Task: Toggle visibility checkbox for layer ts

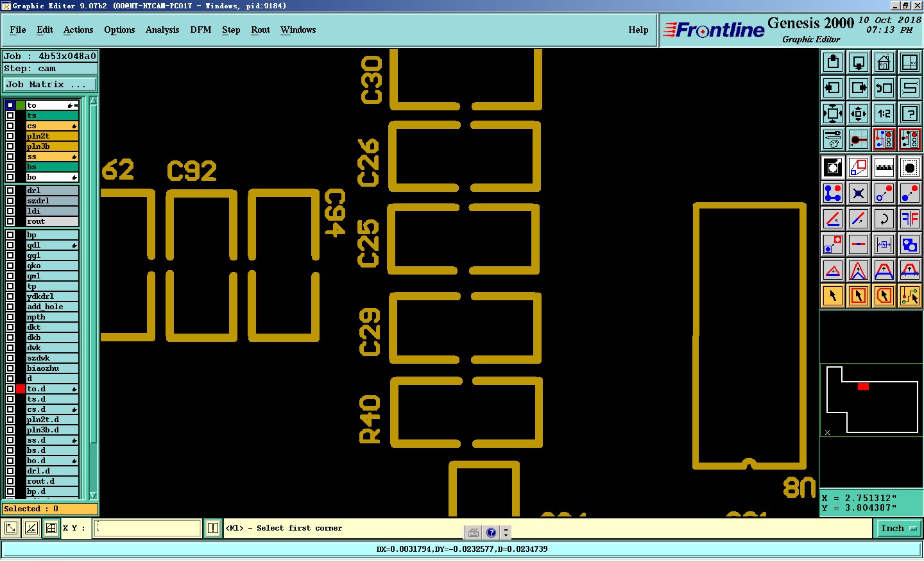Action: click(x=10, y=115)
